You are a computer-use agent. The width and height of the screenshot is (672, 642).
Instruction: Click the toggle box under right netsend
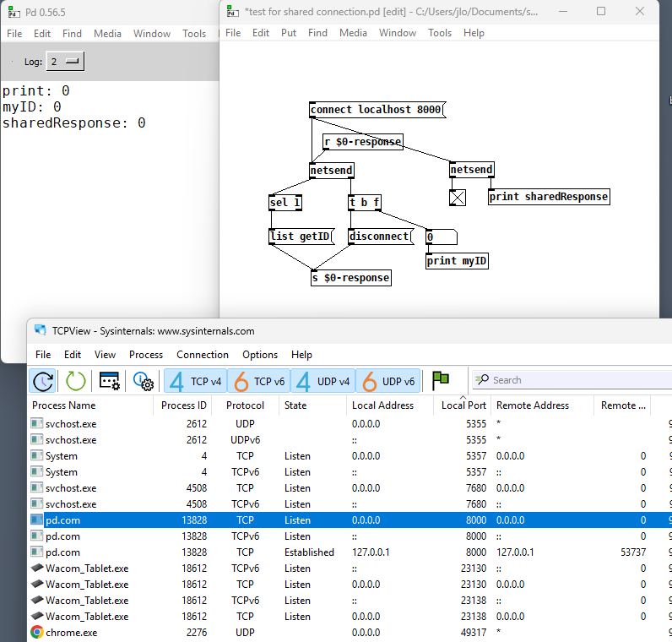point(458,198)
